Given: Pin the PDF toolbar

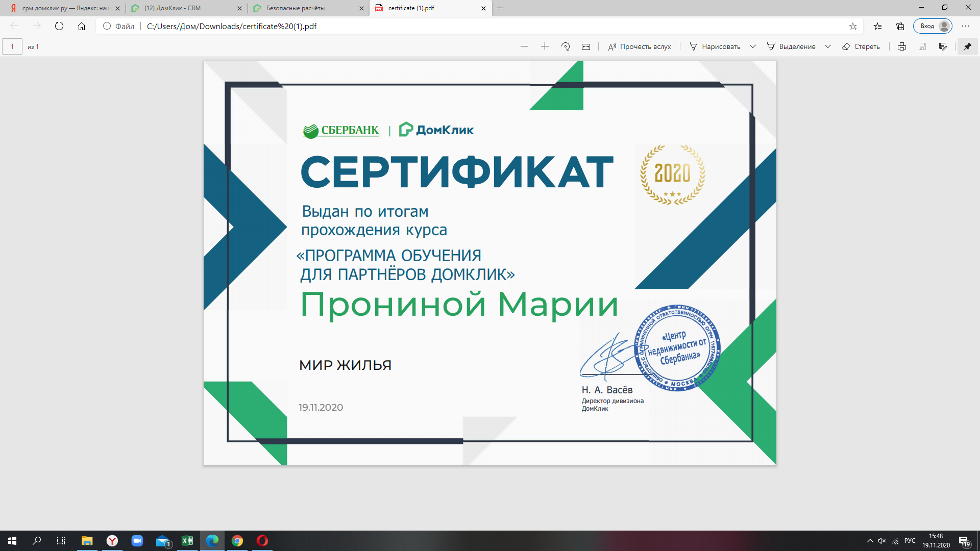Looking at the screenshot, I should 967,46.
